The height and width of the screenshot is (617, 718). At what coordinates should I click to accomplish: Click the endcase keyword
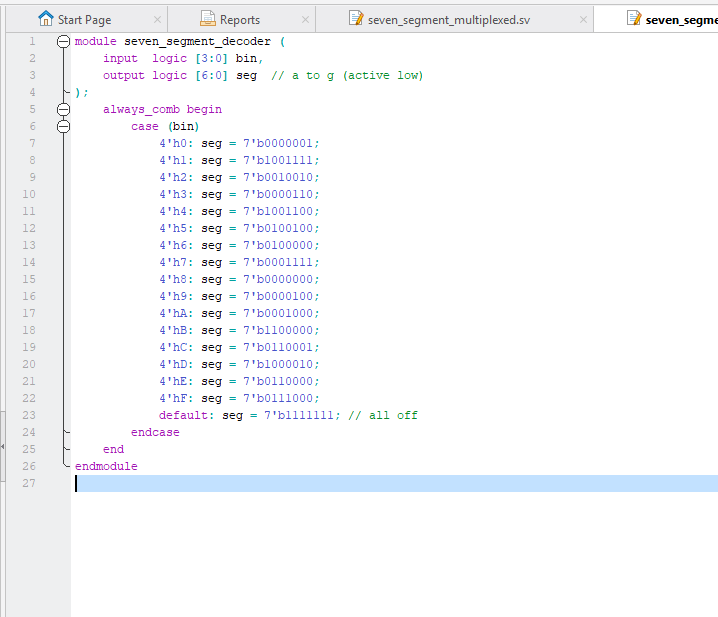pos(155,433)
